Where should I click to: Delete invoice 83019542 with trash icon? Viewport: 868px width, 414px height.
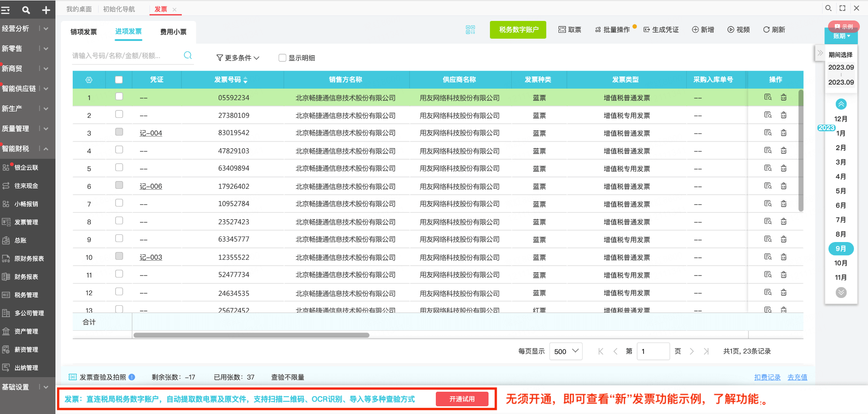click(784, 132)
